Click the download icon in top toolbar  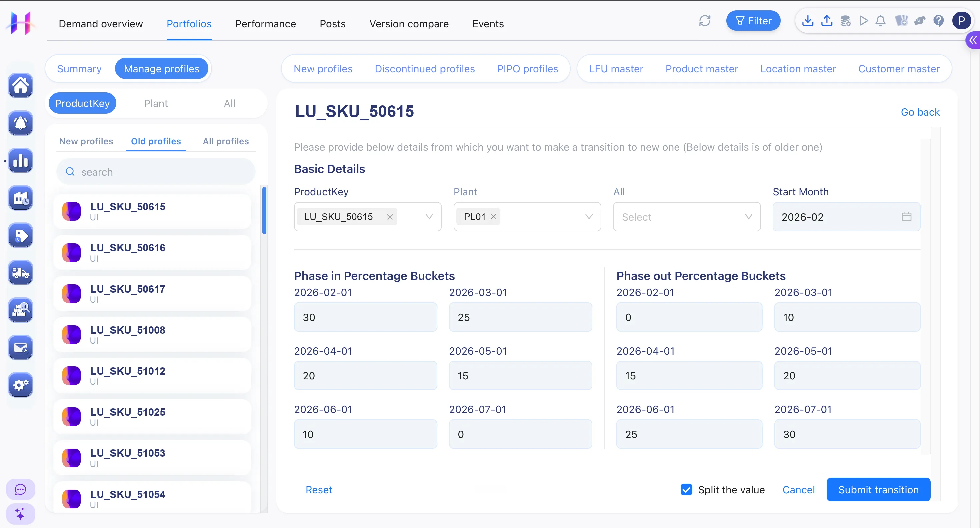[807, 21]
